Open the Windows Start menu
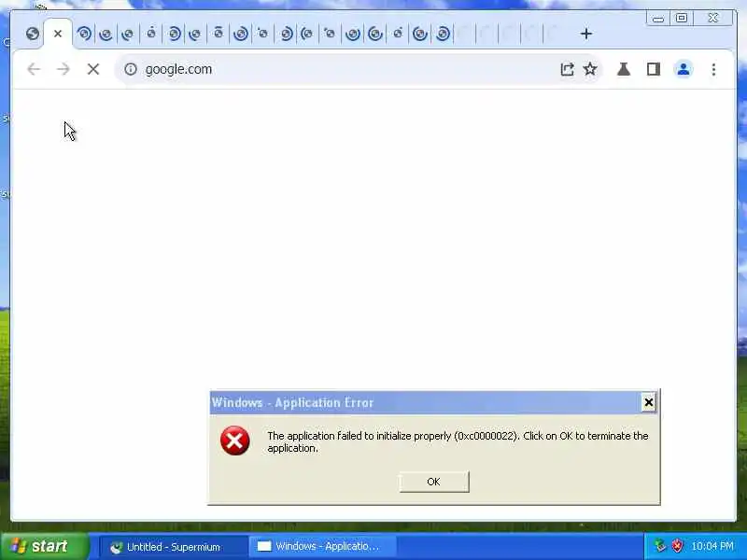Viewport: 747px width, 560px height. [x=45, y=546]
